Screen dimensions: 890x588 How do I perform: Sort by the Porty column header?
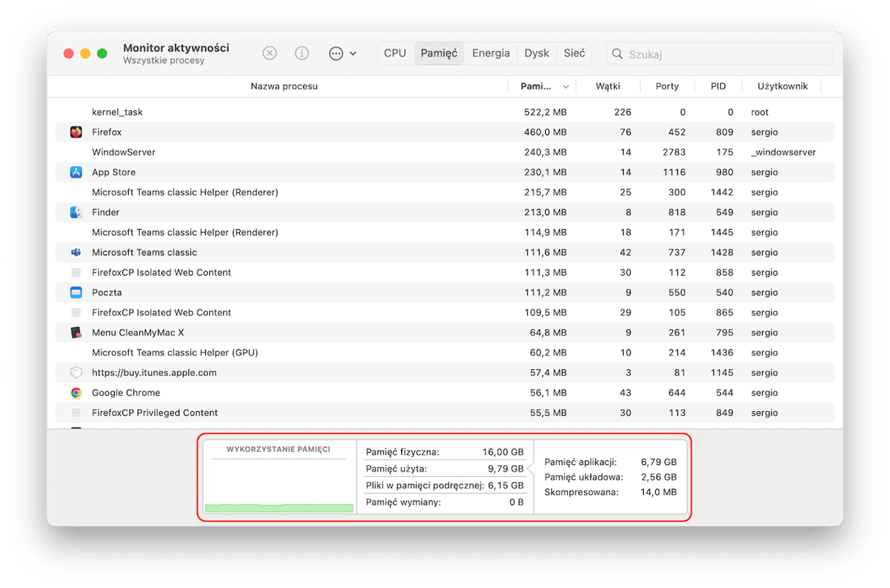667,86
